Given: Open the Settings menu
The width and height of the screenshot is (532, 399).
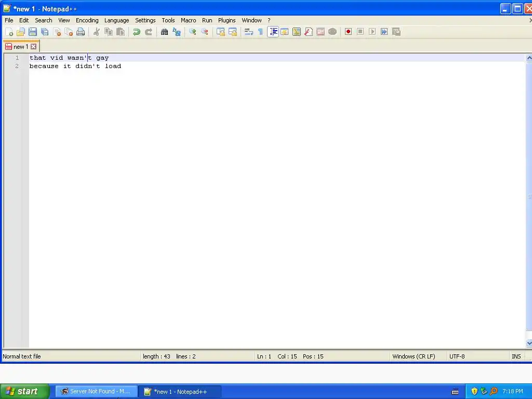Looking at the screenshot, I should (x=145, y=20).
